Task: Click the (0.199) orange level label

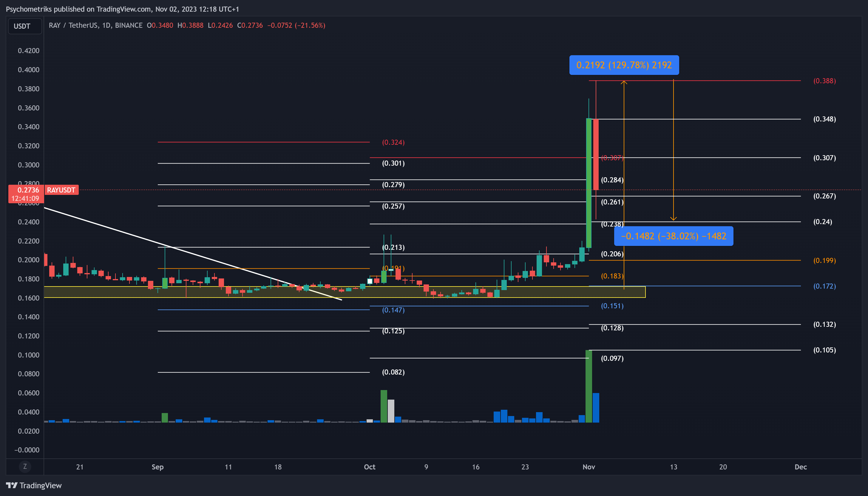Action: coord(824,260)
